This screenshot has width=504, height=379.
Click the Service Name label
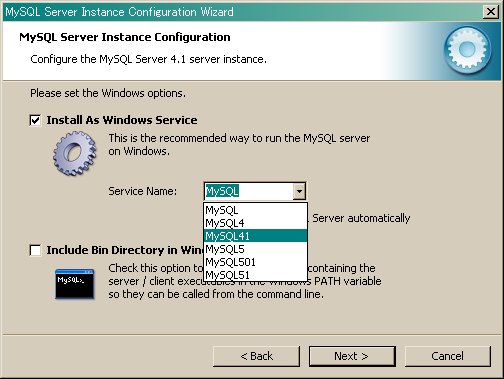pyautogui.click(x=143, y=191)
